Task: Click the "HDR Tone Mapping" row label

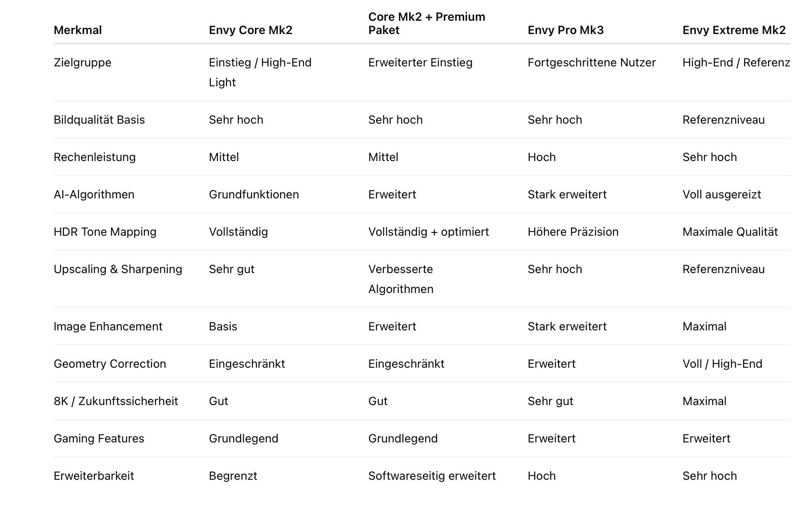Action: (105, 232)
